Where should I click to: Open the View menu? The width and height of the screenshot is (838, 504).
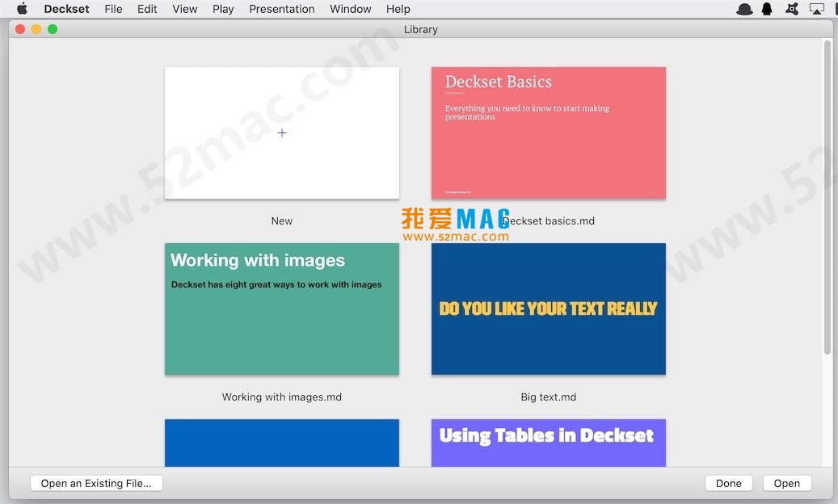[x=185, y=9]
